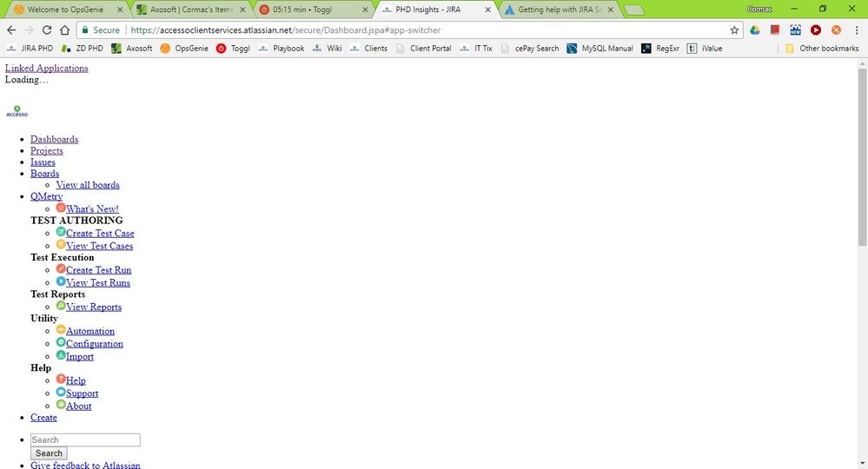Screen dimensions: 868x469
Task: Click Give feedback to Atlassian link
Action: tap(85, 465)
